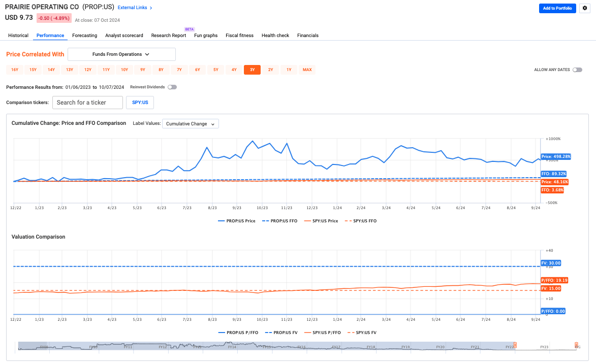The height and width of the screenshot is (364, 596).
Task: Open the Fiscal fitness tab
Action: coord(239,36)
